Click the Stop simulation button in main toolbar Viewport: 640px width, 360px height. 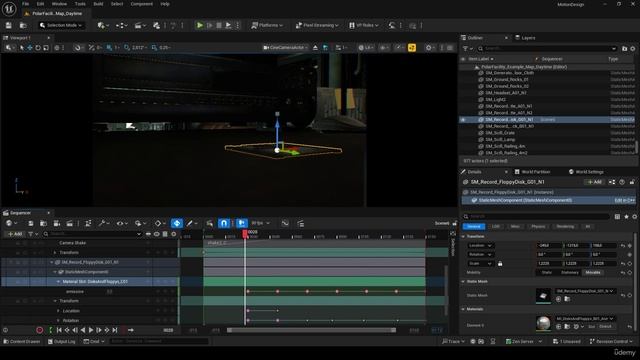click(219, 25)
